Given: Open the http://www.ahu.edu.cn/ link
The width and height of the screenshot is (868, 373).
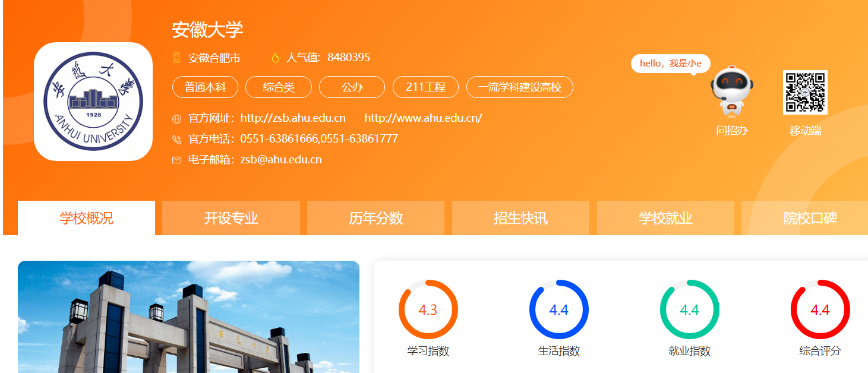Looking at the screenshot, I should (423, 118).
